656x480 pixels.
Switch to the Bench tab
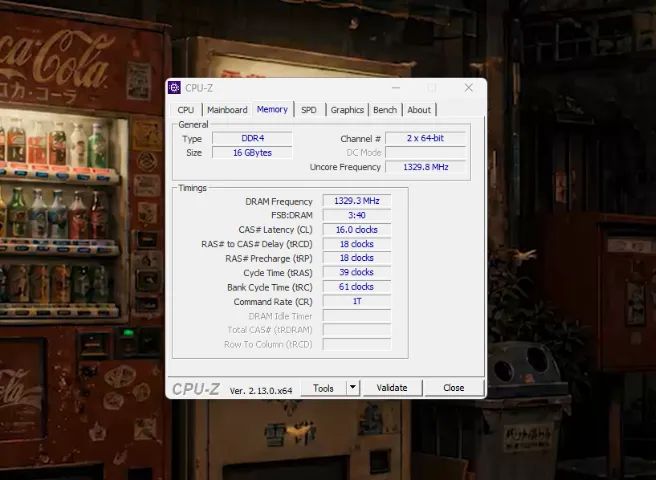tap(385, 110)
